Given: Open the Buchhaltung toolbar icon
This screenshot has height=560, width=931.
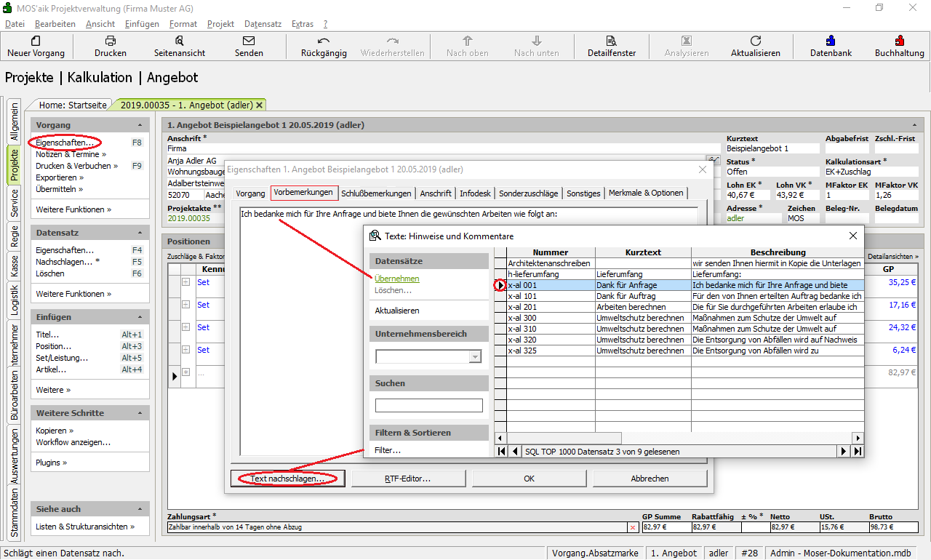Looking at the screenshot, I should (x=900, y=41).
